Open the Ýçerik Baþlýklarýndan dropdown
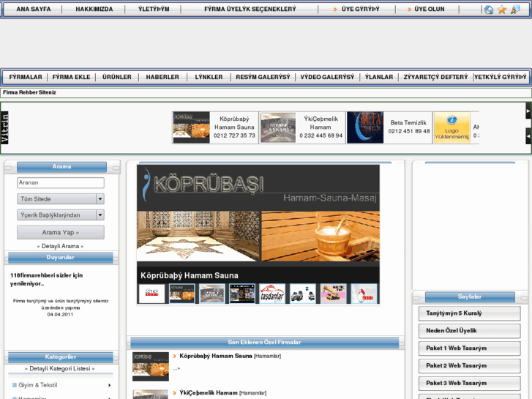Image resolution: width=532 pixels, height=399 pixels. [x=61, y=215]
